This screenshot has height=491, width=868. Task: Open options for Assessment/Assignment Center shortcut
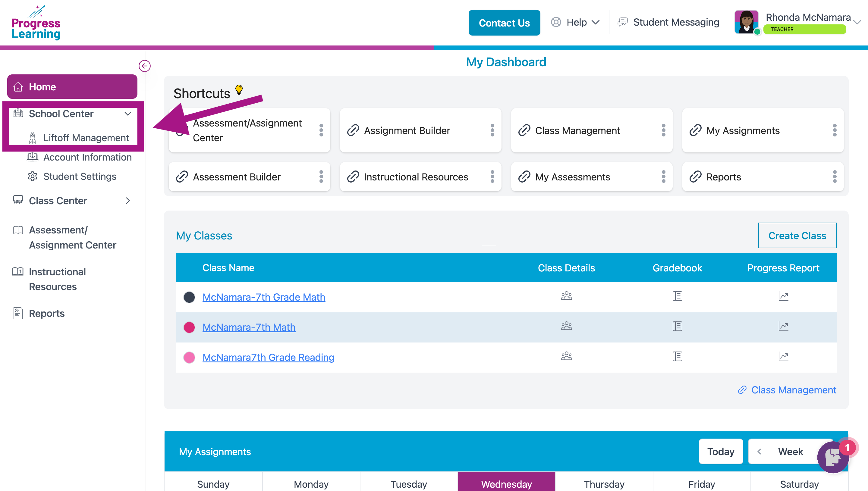[321, 130]
